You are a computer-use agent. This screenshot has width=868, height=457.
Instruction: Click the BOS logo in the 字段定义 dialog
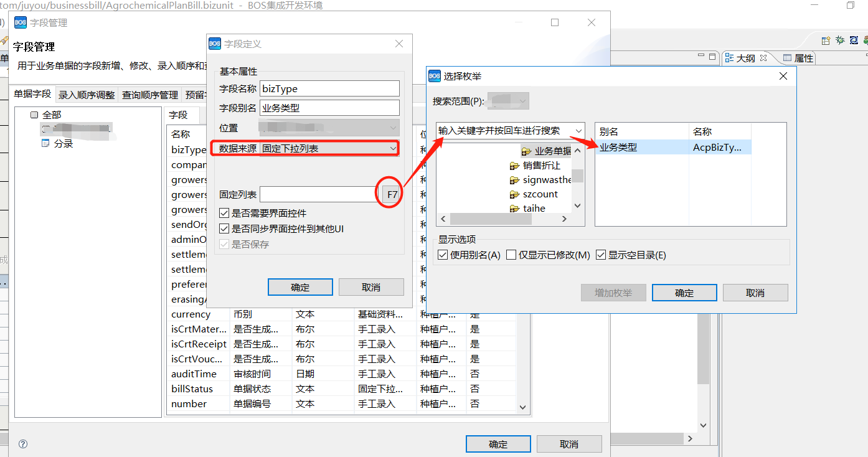(x=214, y=44)
